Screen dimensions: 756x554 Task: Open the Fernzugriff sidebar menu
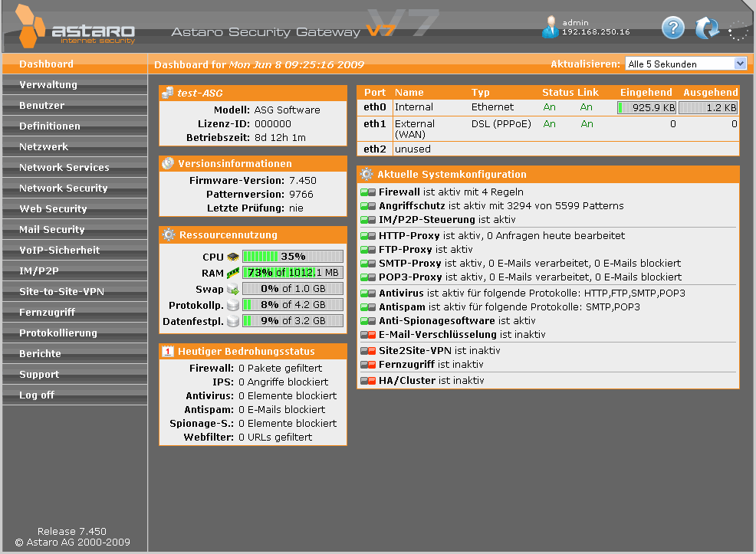click(x=74, y=312)
